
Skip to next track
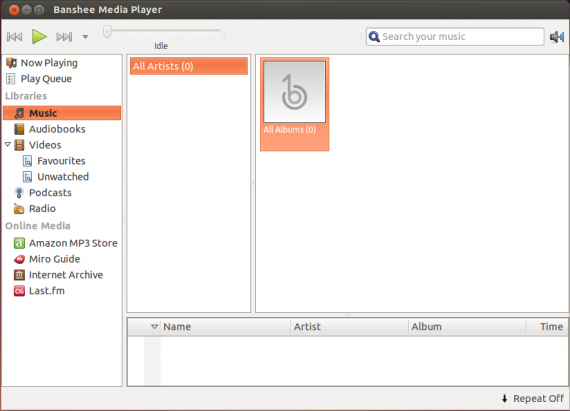pyautogui.click(x=64, y=37)
